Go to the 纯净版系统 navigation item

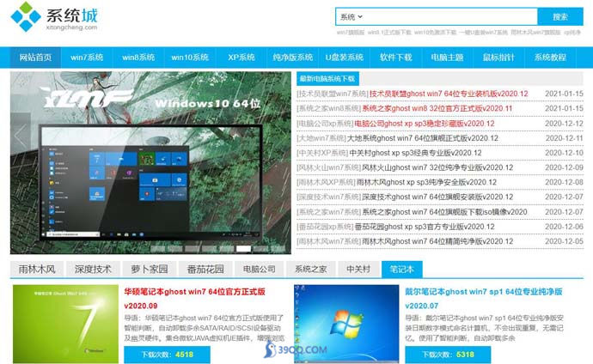tap(292, 58)
